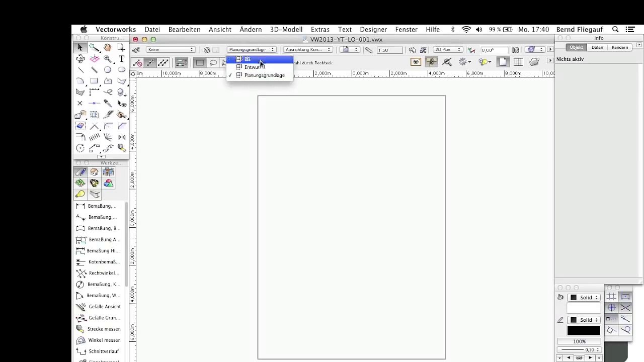644x362 pixels.
Task: Toggle Snap to Tangent
Action: [625, 330]
